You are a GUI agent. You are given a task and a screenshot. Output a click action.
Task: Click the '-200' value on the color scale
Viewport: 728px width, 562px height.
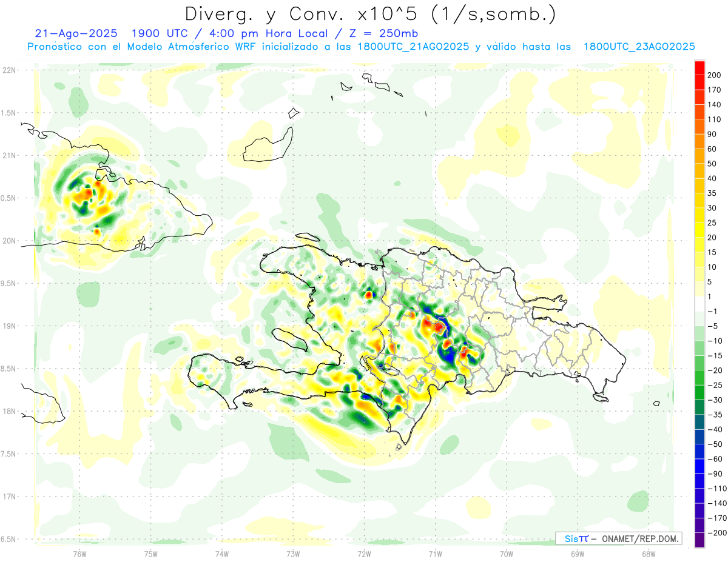718,533
